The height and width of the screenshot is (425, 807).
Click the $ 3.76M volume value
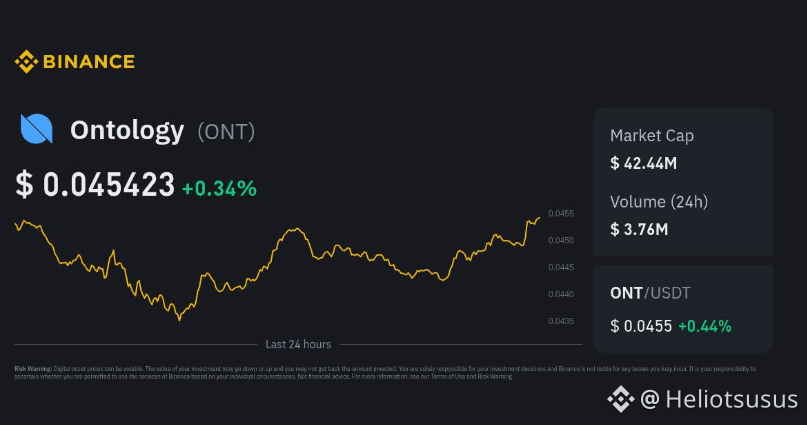pos(639,229)
